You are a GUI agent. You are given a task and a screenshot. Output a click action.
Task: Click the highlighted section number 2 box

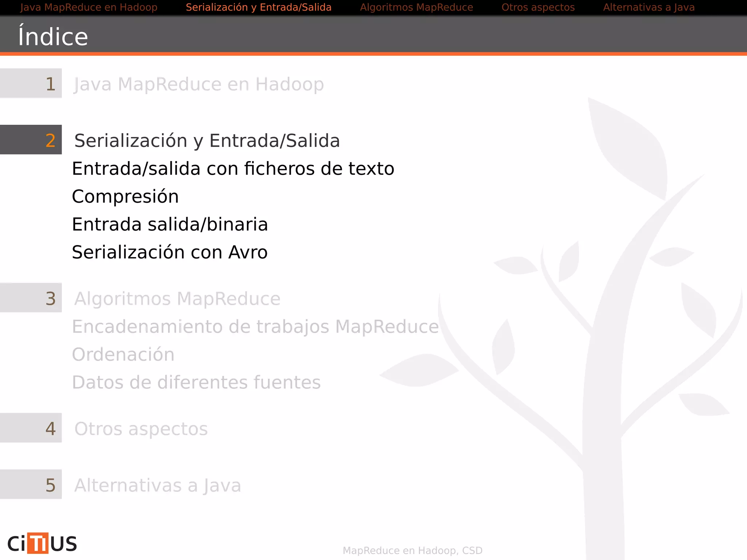[x=31, y=140]
